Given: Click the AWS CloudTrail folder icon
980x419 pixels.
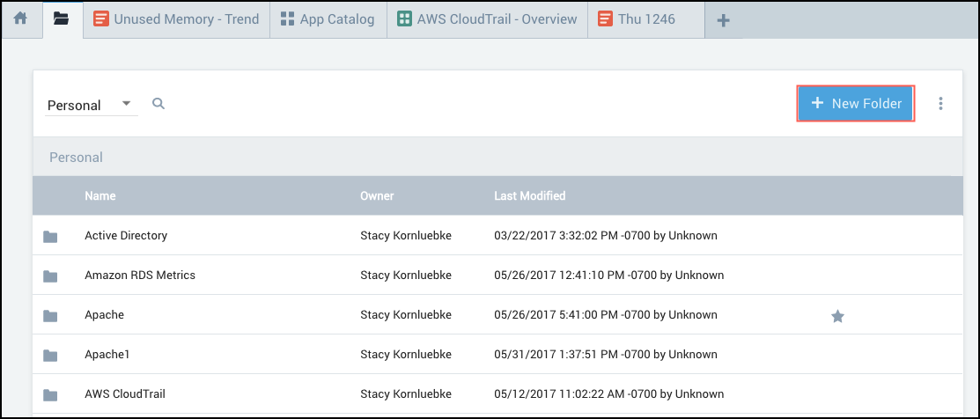Looking at the screenshot, I should click(50, 395).
